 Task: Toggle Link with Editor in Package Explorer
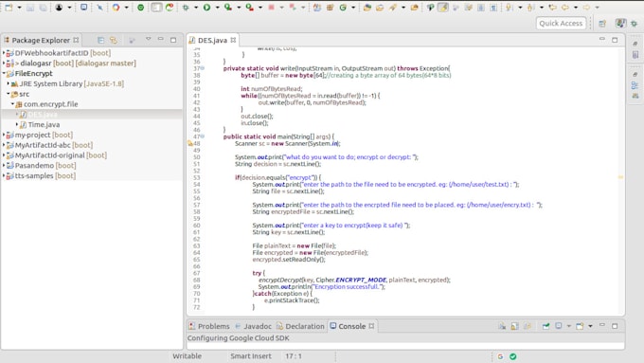pyautogui.click(x=114, y=40)
